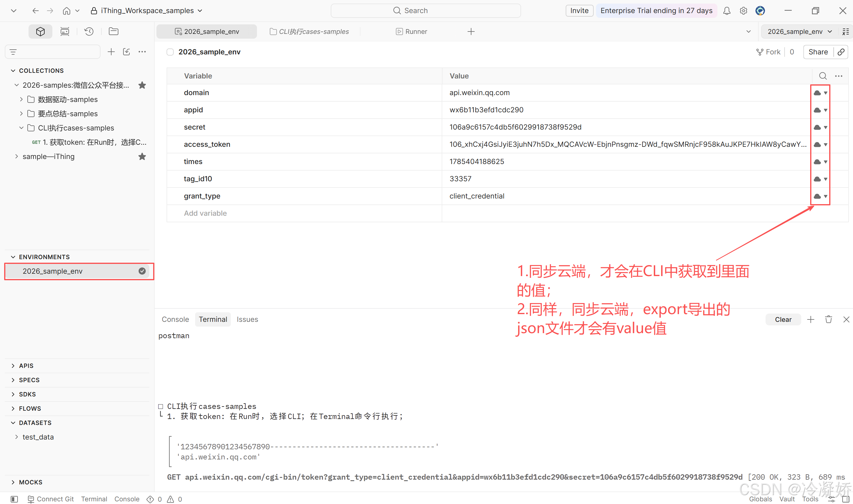The height and width of the screenshot is (504, 853).
Task: Search variables with the magnifier icon
Action: 822,76
